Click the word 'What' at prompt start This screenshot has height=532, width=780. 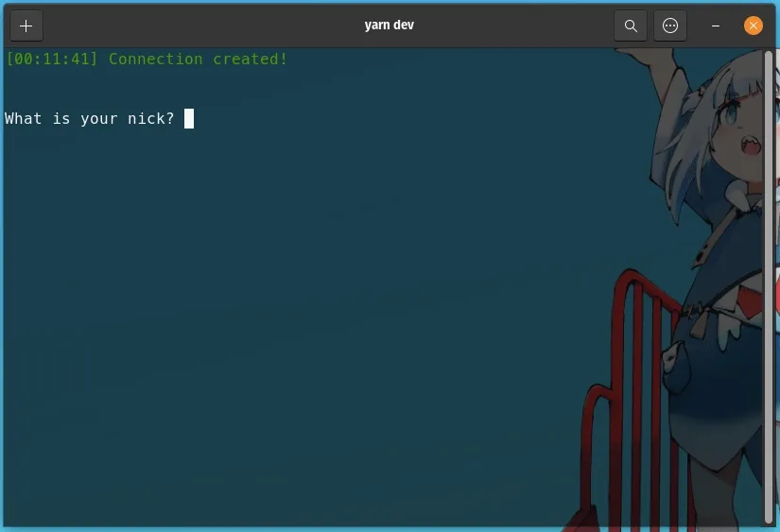pos(24,119)
